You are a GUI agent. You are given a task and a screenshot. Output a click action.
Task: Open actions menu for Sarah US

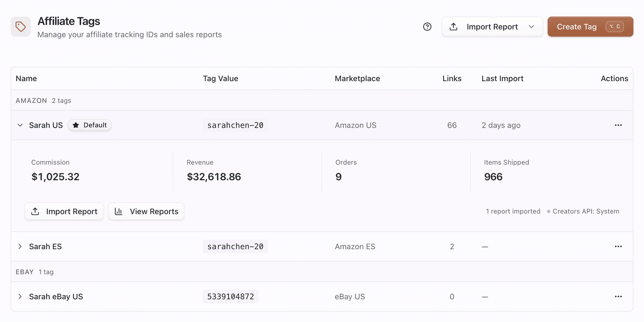point(618,125)
